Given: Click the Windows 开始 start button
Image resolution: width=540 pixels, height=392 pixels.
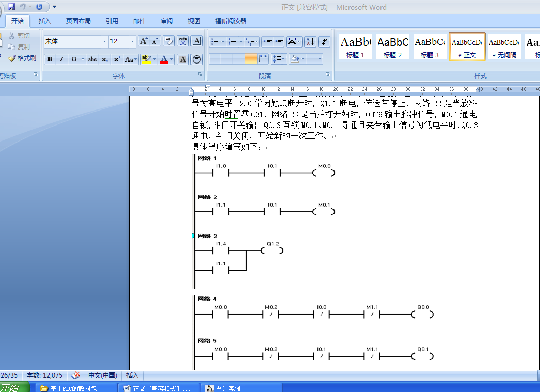Looking at the screenshot, I should (14, 387).
